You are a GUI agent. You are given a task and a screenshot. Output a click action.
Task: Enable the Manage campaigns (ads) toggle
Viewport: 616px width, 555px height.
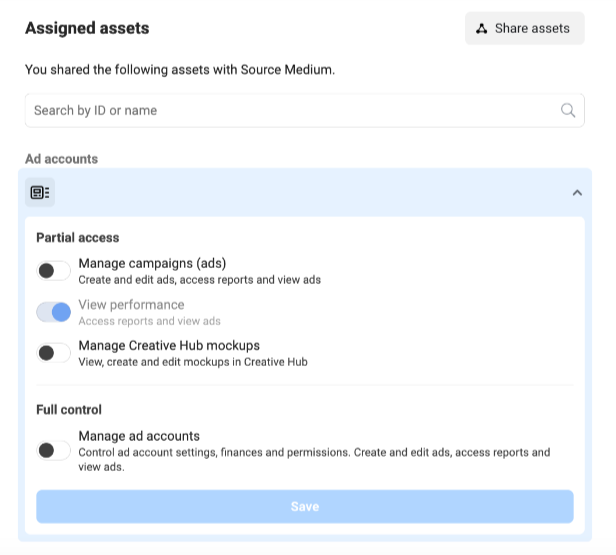pos(54,271)
